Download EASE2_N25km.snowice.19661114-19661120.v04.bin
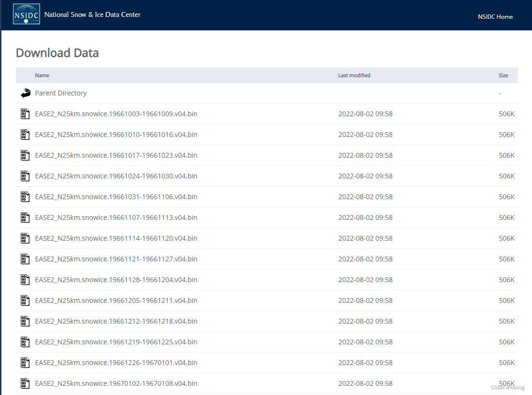532x395 pixels. click(x=116, y=238)
